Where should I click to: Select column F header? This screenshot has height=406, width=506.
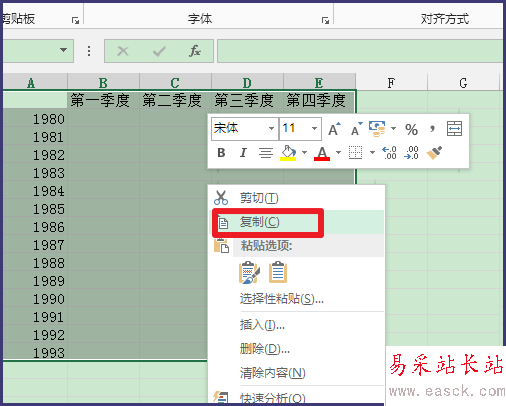tap(391, 82)
